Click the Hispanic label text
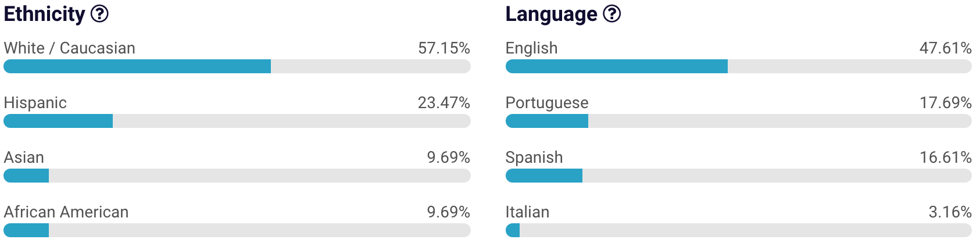 tap(35, 103)
